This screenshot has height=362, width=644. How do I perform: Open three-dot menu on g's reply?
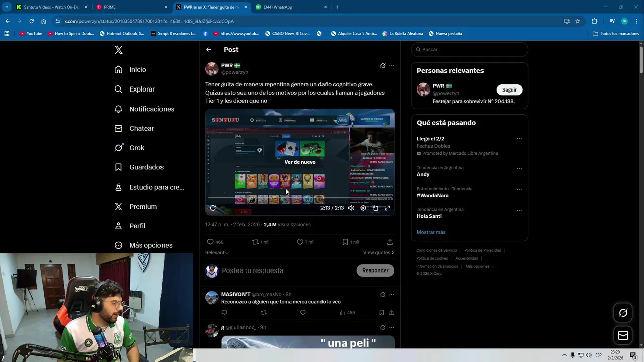pyautogui.click(x=392, y=327)
